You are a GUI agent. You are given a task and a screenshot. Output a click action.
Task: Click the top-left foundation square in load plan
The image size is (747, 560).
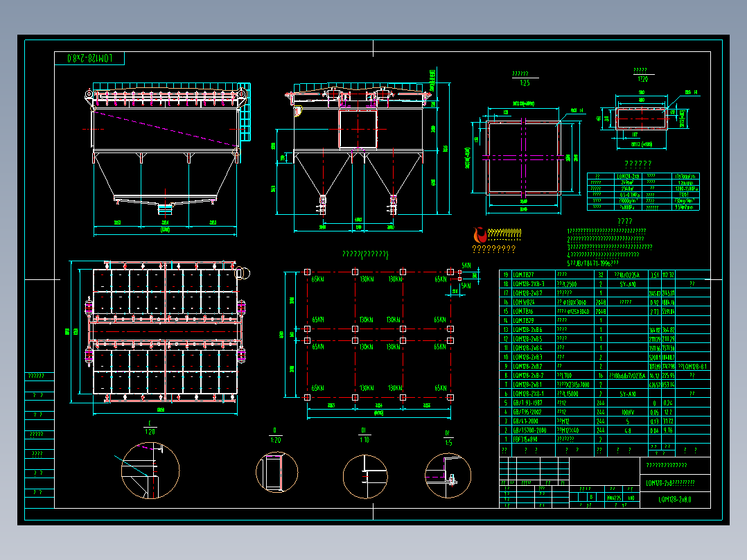click(307, 272)
